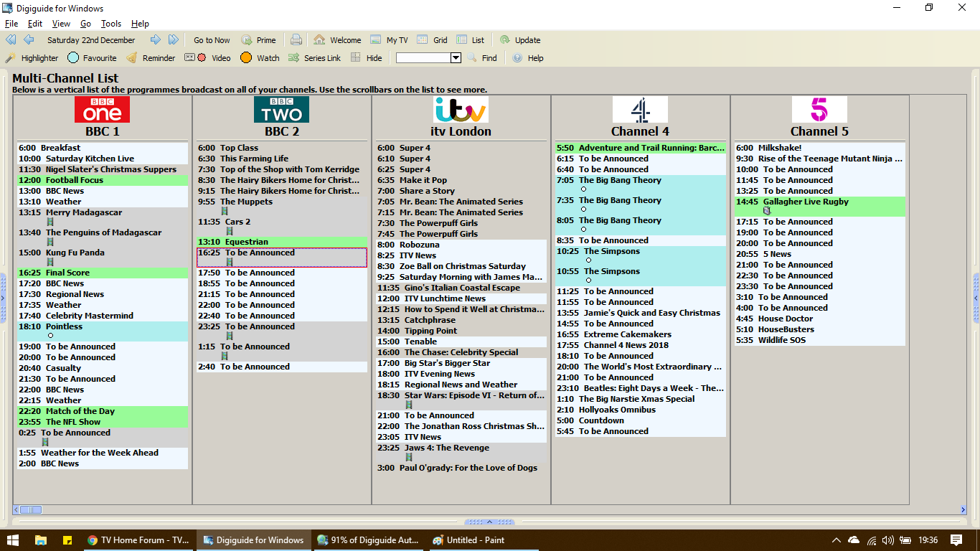The image size is (980, 551).
Task: Click horizontal scrollbar left arrow
Action: 16,509
